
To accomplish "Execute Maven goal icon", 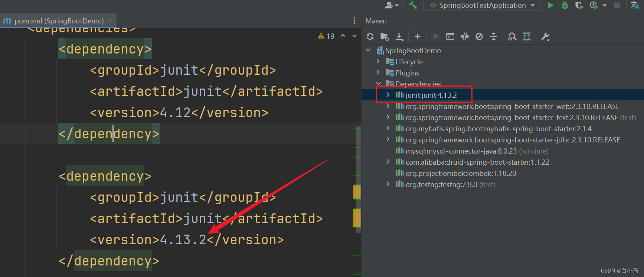I will click(x=450, y=36).
